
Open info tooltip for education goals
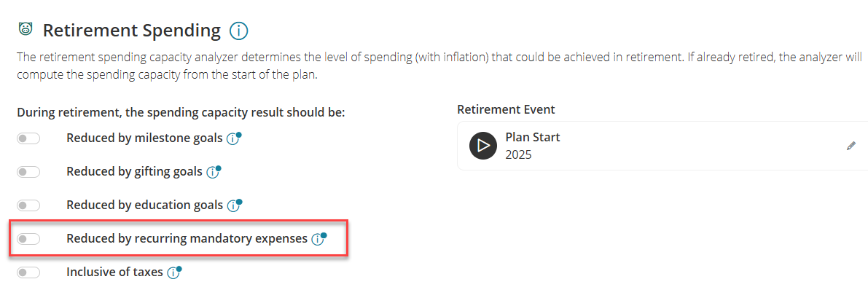[234, 205]
